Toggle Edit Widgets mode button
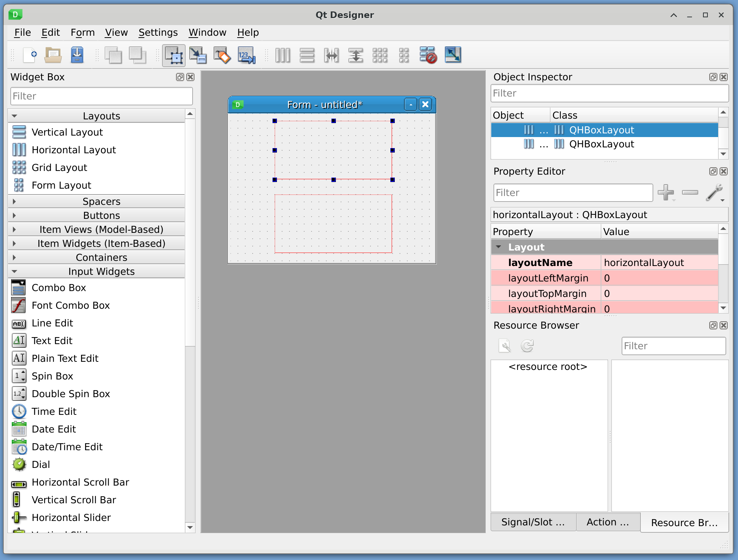 [173, 55]
